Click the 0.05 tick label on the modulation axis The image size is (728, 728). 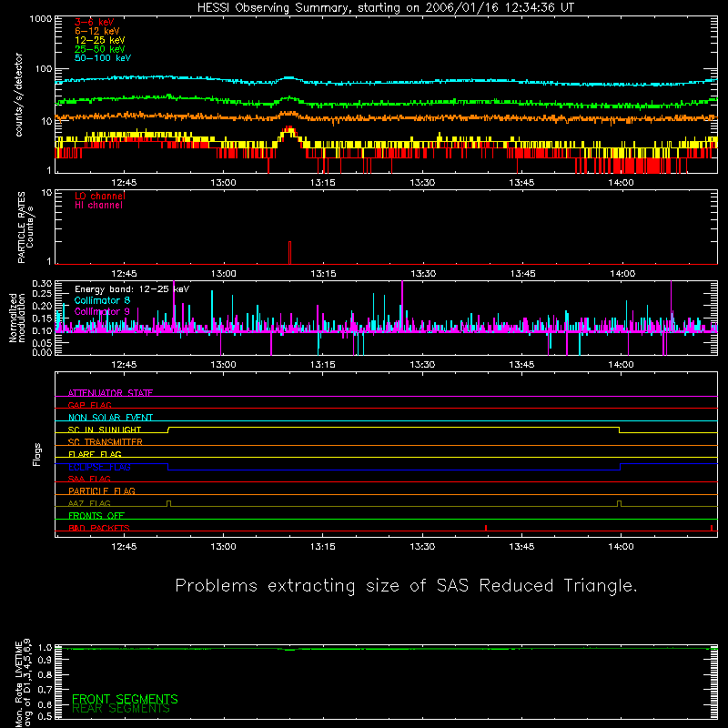point(42,343)
